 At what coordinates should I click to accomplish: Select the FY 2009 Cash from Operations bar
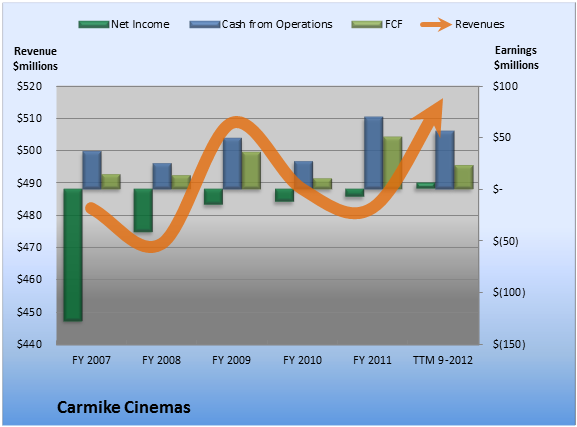[x=233, y=164]
